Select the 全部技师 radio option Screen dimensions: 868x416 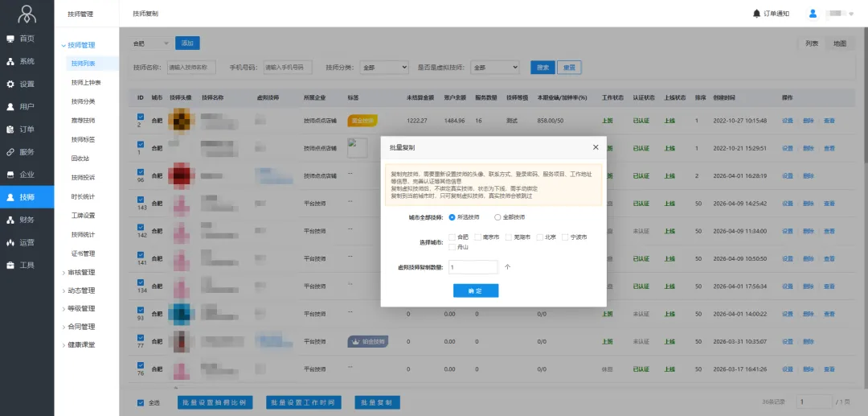click(498, 217)
